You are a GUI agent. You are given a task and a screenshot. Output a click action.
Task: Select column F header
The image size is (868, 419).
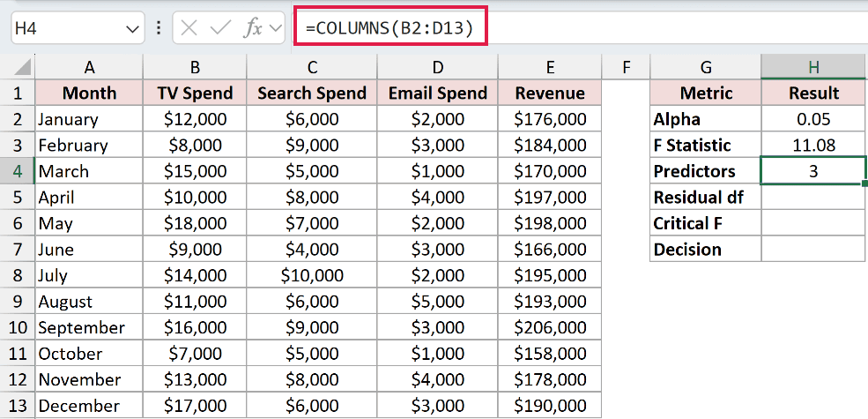626,67
